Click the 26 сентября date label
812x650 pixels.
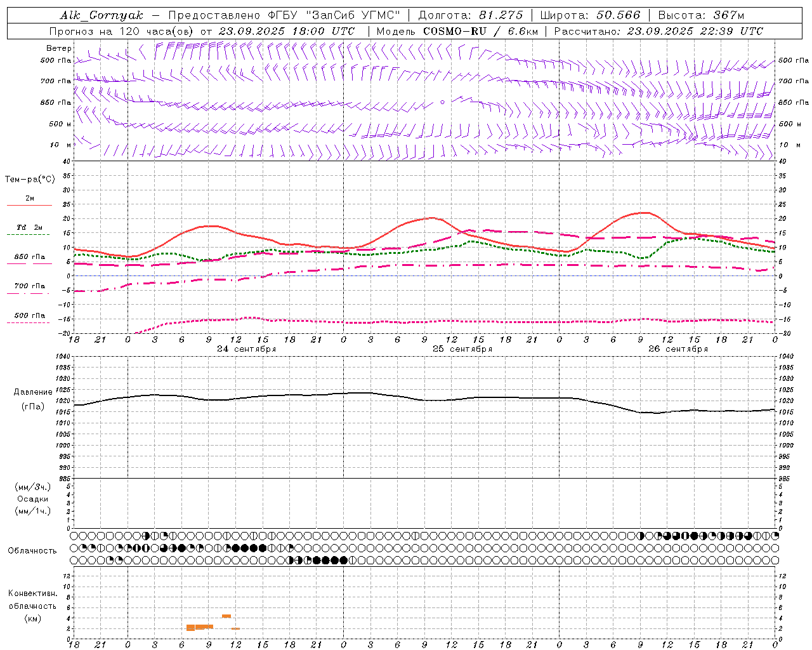[x=678, y=349]
